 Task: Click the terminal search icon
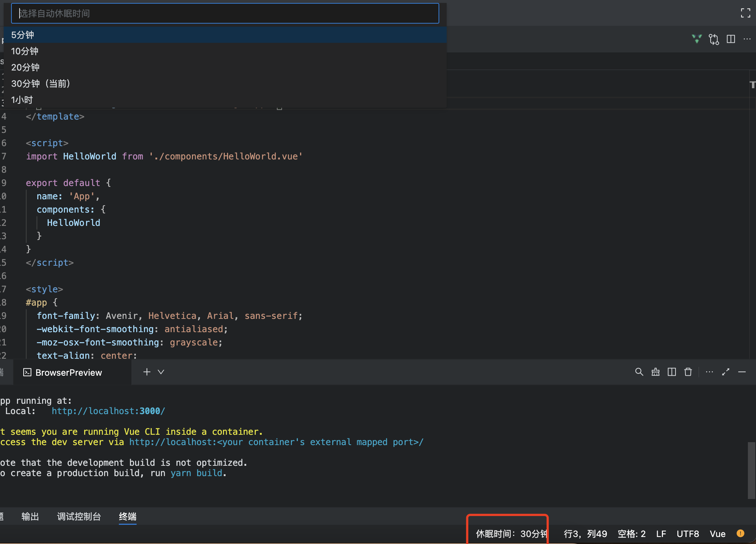tap(639, 372)
